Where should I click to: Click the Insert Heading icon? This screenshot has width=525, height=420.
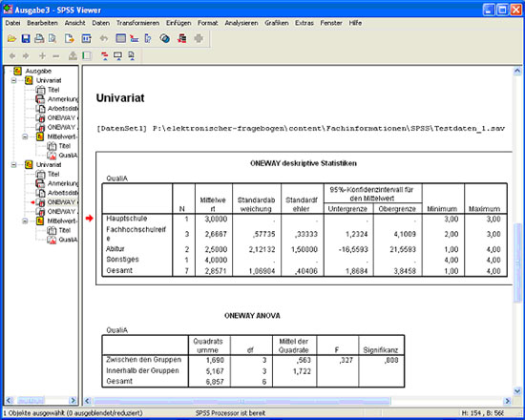pos(104,56)
